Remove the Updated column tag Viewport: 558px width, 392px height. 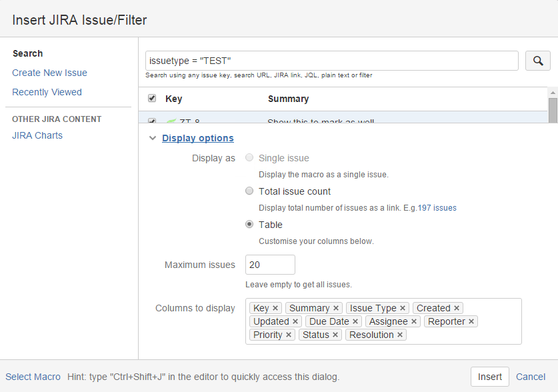[295, 321]
